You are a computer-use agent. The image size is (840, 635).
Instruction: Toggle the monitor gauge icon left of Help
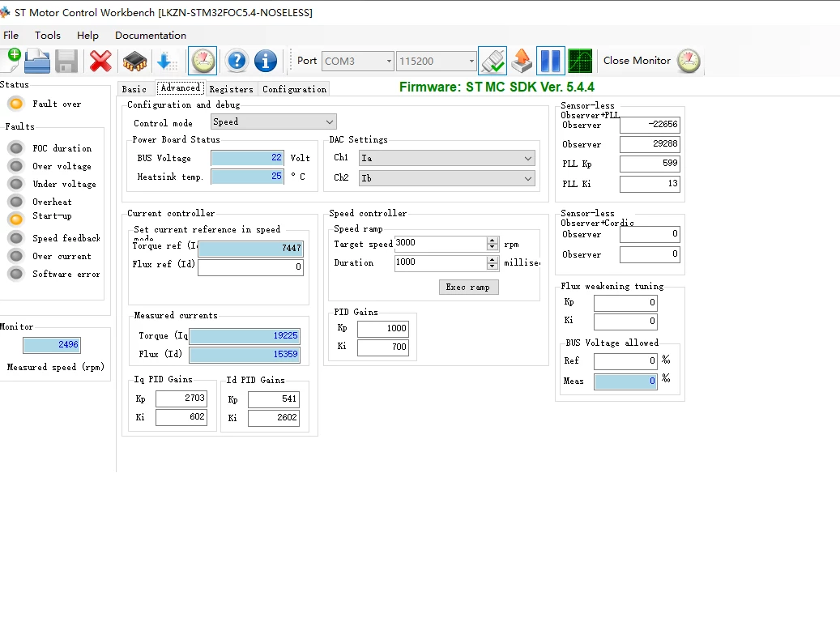click(203, 61)
